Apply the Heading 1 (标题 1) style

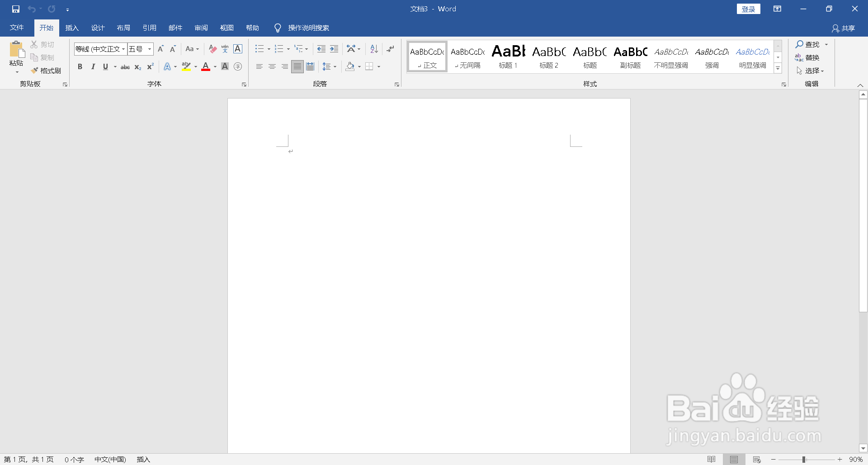508,56
